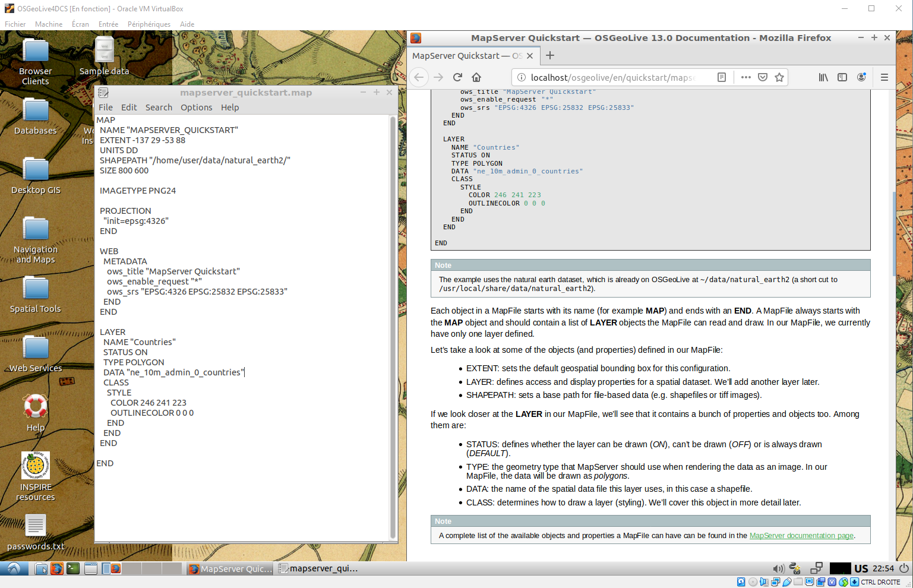Click the 22:54 panel clock

[883, 568]
